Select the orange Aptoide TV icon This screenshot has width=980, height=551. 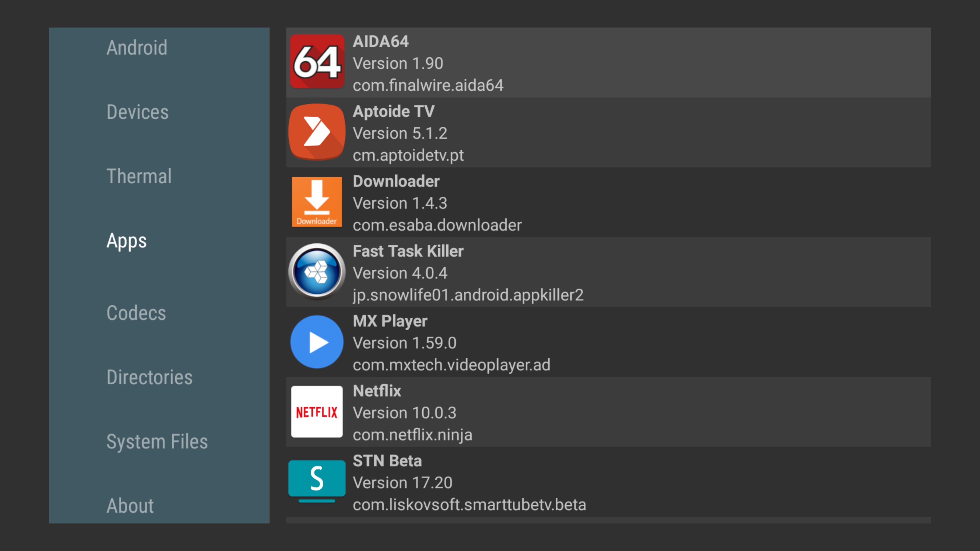click(317, 132)
